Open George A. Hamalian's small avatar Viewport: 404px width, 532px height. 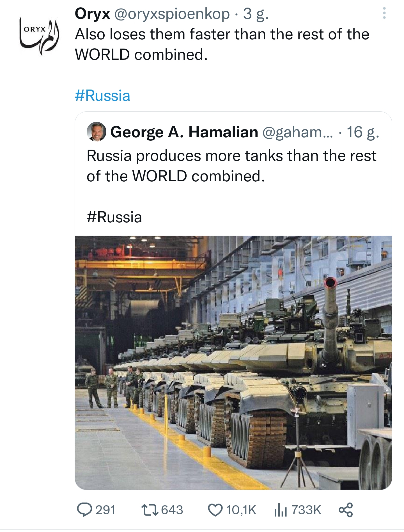coord(96,131)
